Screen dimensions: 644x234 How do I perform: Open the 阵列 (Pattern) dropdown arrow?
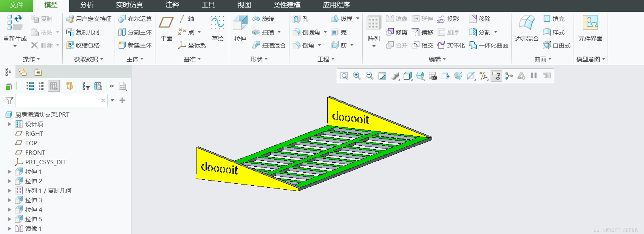[374, 46]
